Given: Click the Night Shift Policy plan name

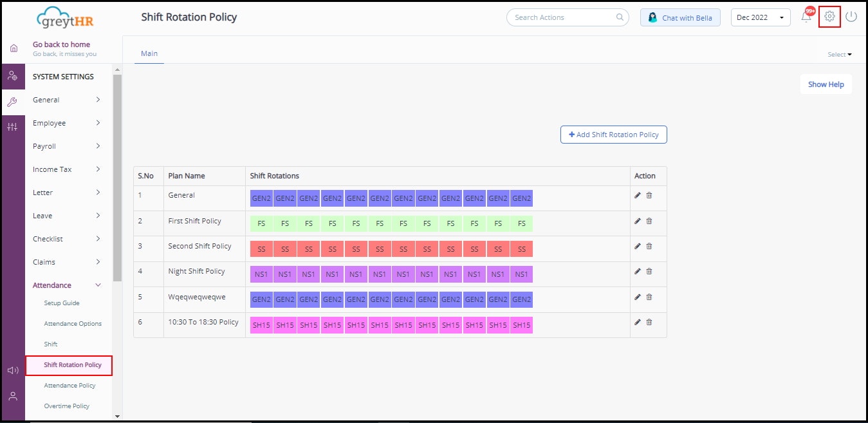Looking at the screenshot, I should 196,271.
